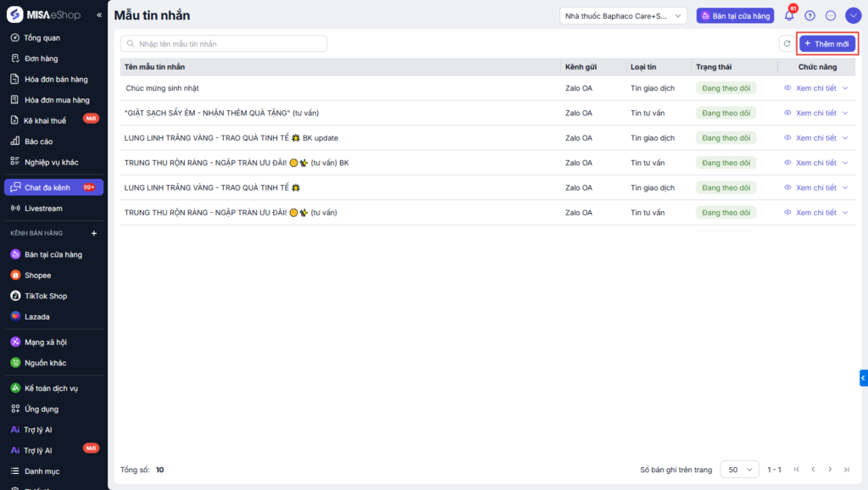Image resolution: width=868 pixels, height=490 pixels.
Task: Expand actions for Chúc mừng sinh nhật row
Action: [x=845, y=88]
